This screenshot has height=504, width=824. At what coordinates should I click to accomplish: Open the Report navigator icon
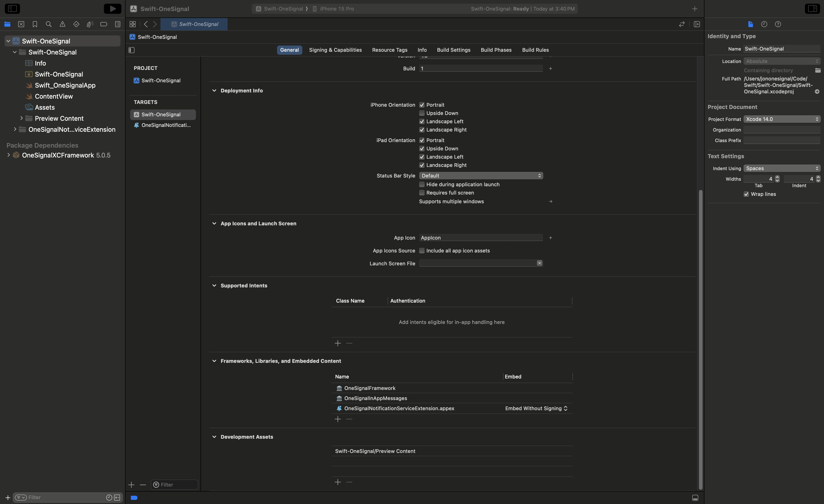point(118,24)
